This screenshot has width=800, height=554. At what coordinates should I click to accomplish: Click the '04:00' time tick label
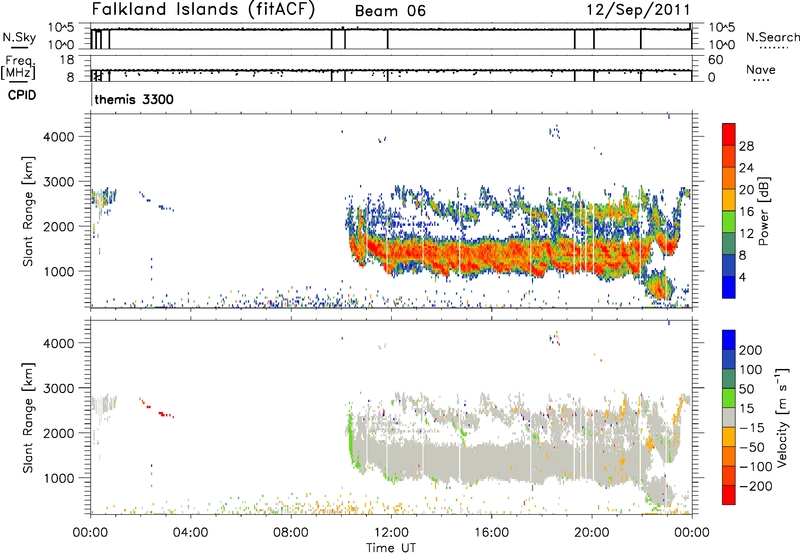tap(191, 533)
